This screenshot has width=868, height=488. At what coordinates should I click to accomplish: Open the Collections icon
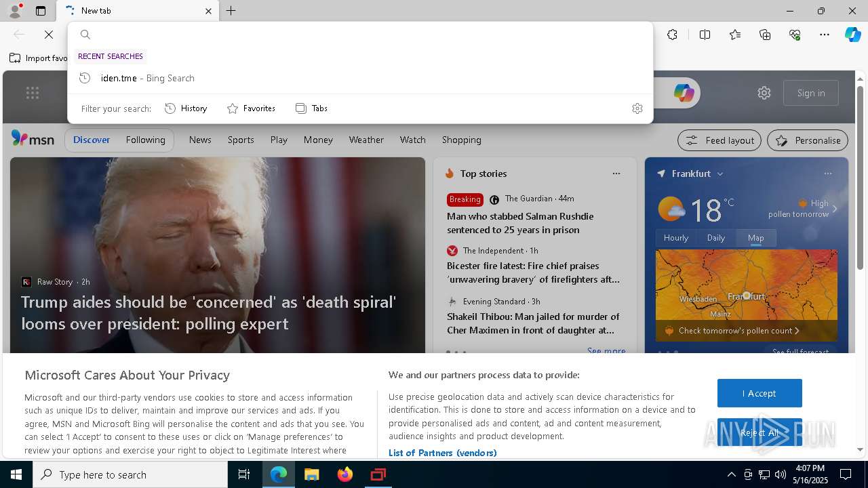pos(765,35)
